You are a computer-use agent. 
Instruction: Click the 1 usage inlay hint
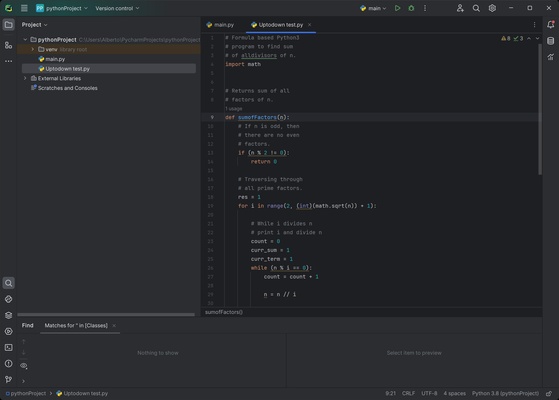[x=234, y=109]
